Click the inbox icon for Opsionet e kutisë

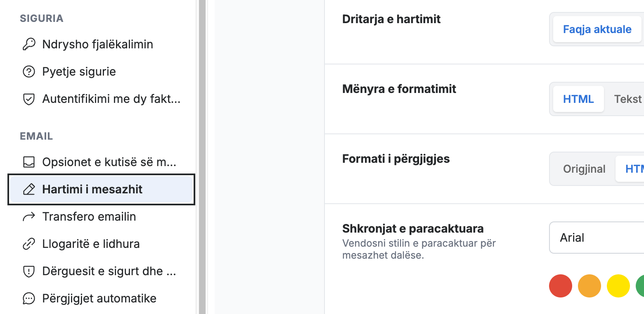tap(28, 162)
